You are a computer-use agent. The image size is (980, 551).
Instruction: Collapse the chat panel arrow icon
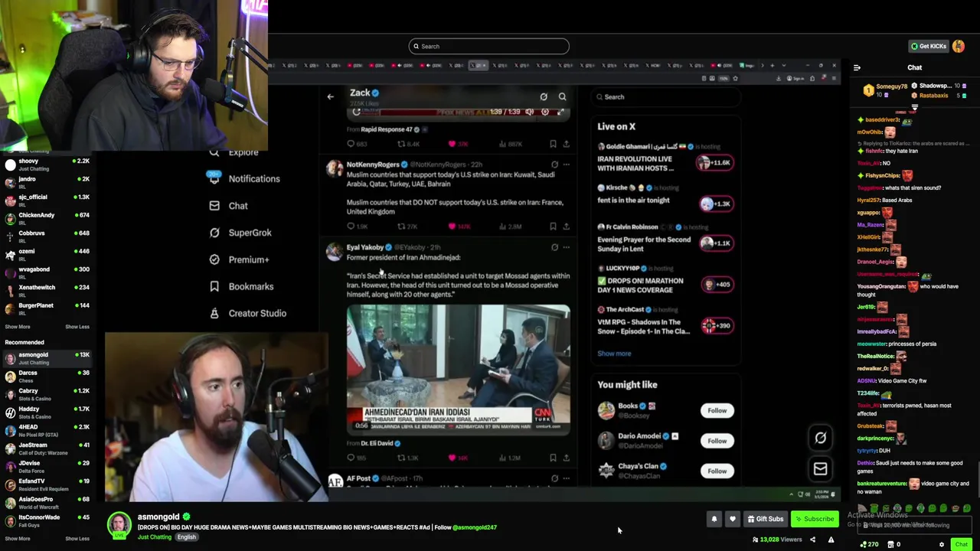[x=857, y=68]
